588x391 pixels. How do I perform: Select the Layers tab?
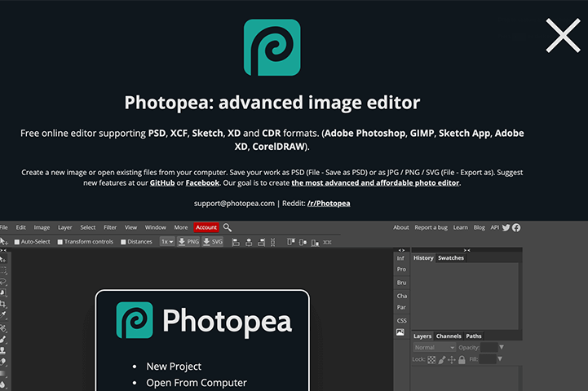422,336
